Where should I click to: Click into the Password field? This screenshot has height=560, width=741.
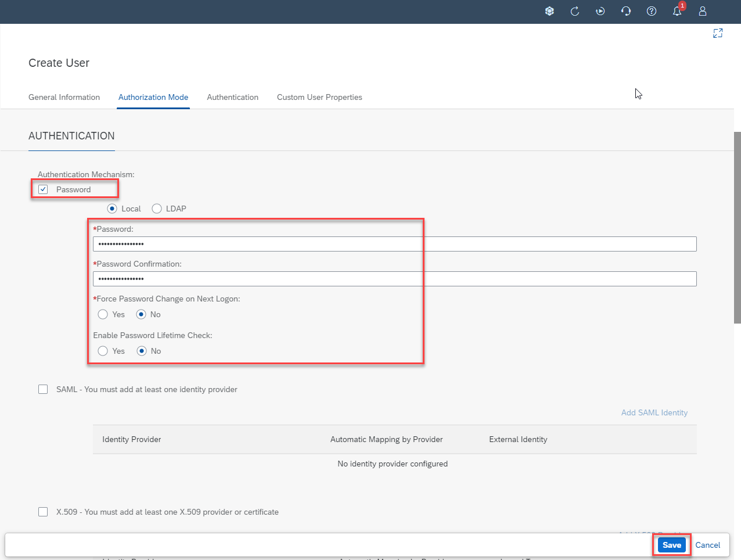tap(395, 244)
